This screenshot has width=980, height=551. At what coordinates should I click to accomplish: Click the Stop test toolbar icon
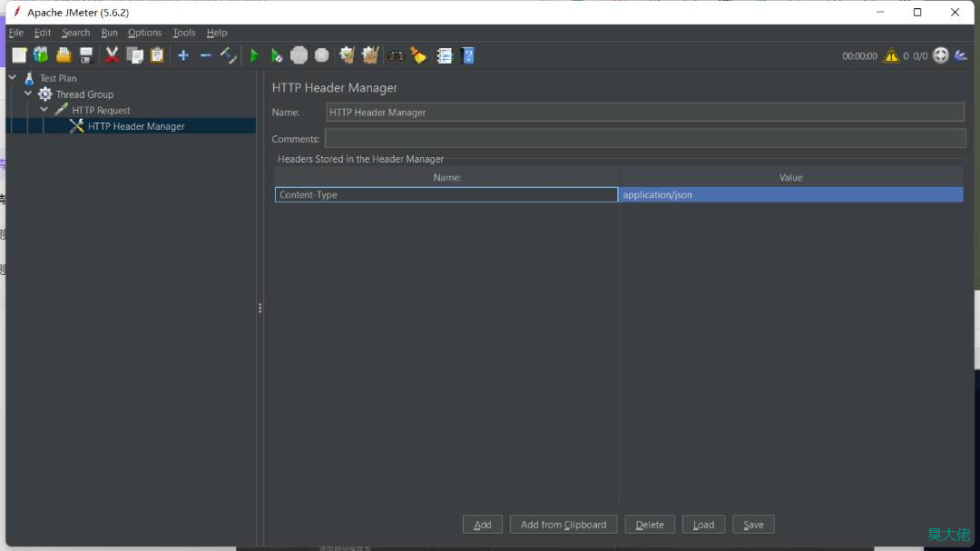(x=299, y=55)
